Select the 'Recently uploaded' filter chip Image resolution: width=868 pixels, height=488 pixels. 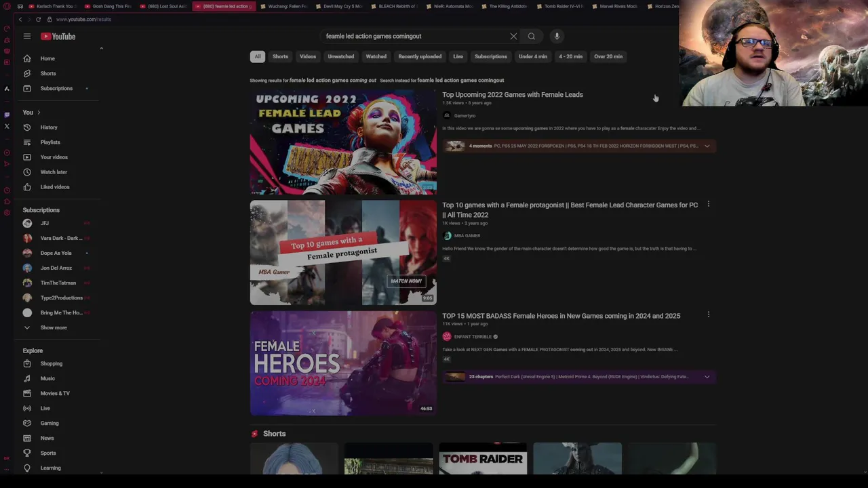420,56
